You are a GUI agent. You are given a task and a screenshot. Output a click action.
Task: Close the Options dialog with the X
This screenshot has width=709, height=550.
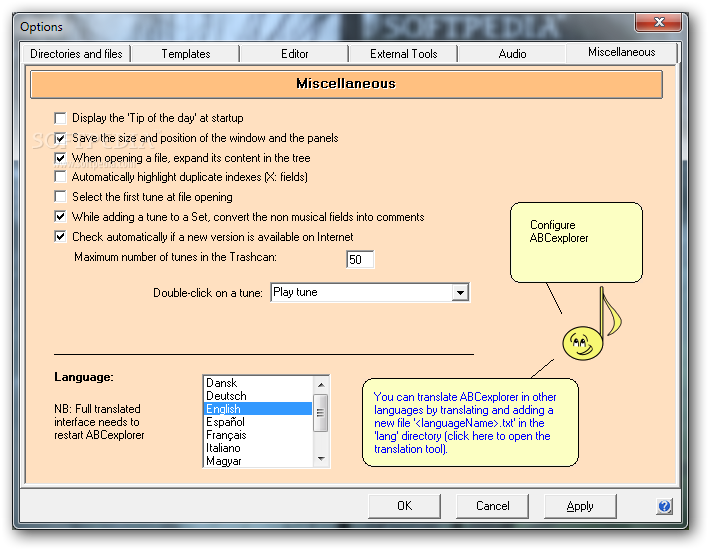[658, 21]
